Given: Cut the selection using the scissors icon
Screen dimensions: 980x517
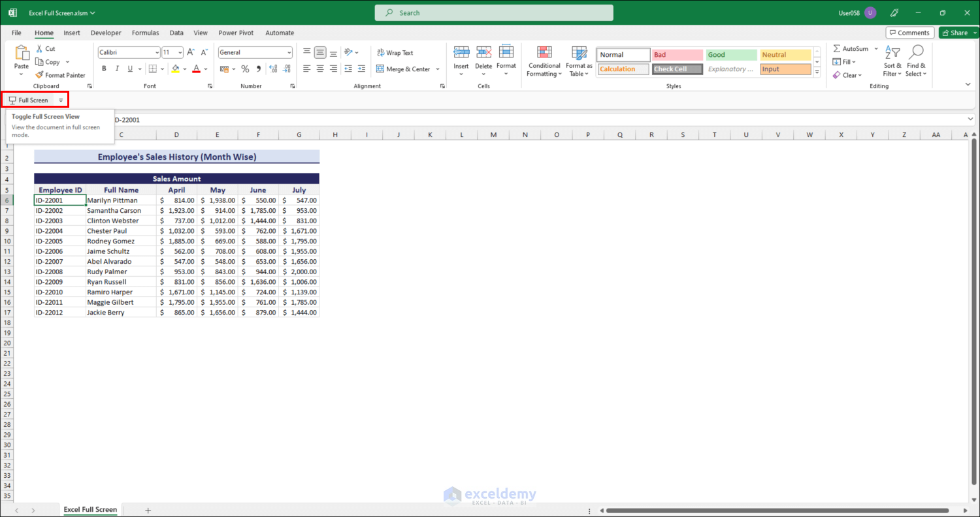Looking at the screenshot, I should [x=39, y=49].
